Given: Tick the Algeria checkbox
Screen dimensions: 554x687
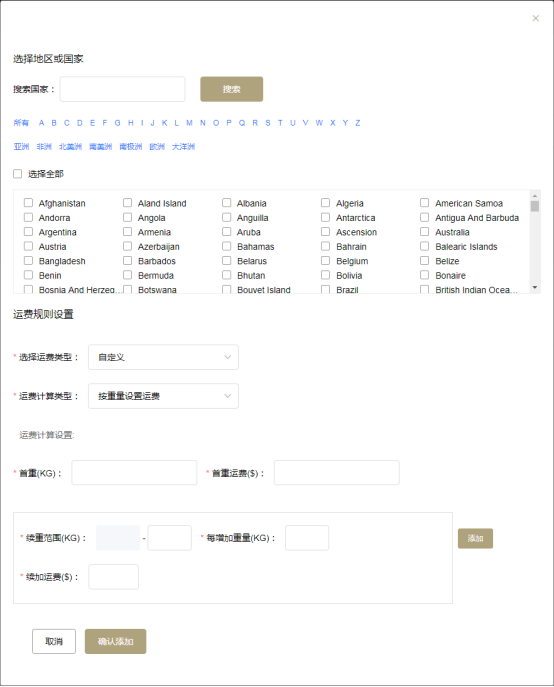Looking at the screenshot, I should pos(326,203).
